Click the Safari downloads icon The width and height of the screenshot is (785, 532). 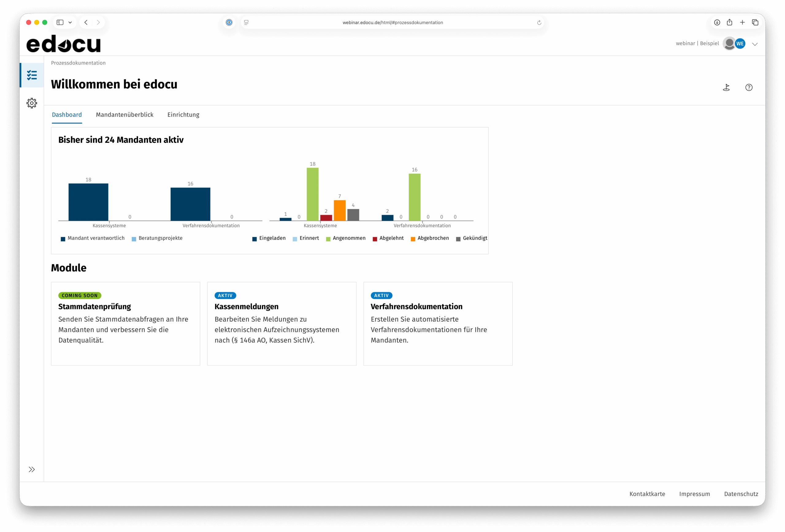pos(717,22)
